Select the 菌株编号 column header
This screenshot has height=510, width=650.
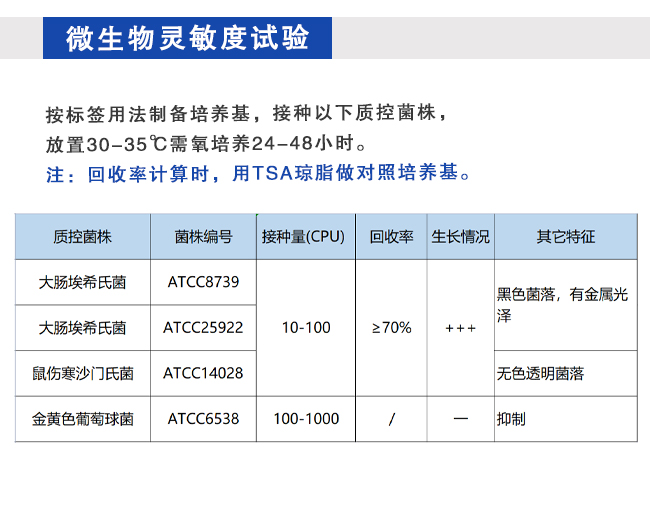(x=203, y=237)
